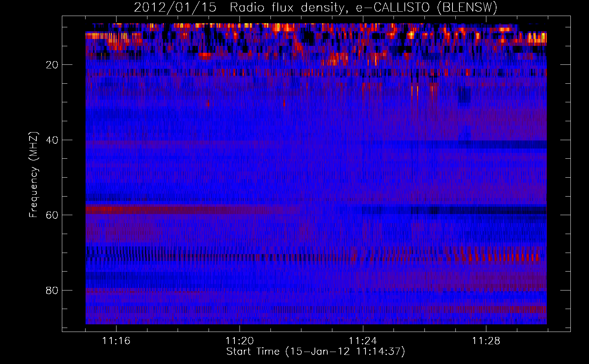Click the frequency tick label 60

pos(52,215)
